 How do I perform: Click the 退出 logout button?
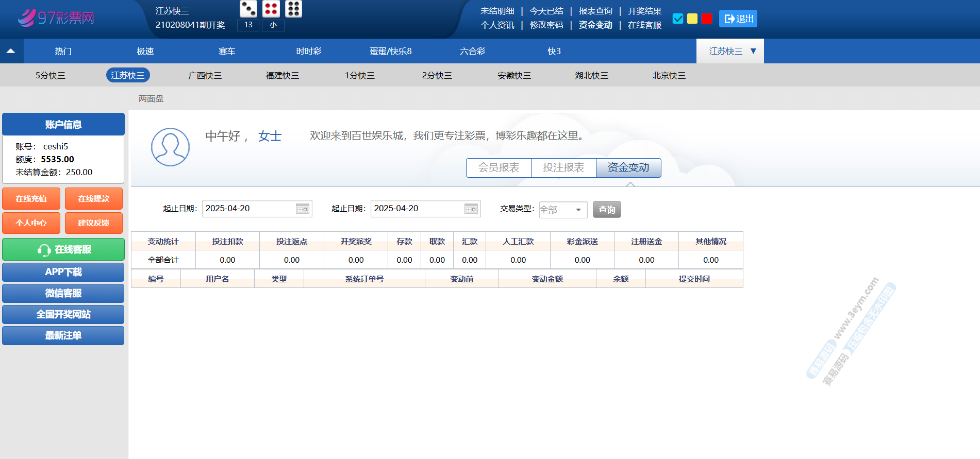click(738, 19)
